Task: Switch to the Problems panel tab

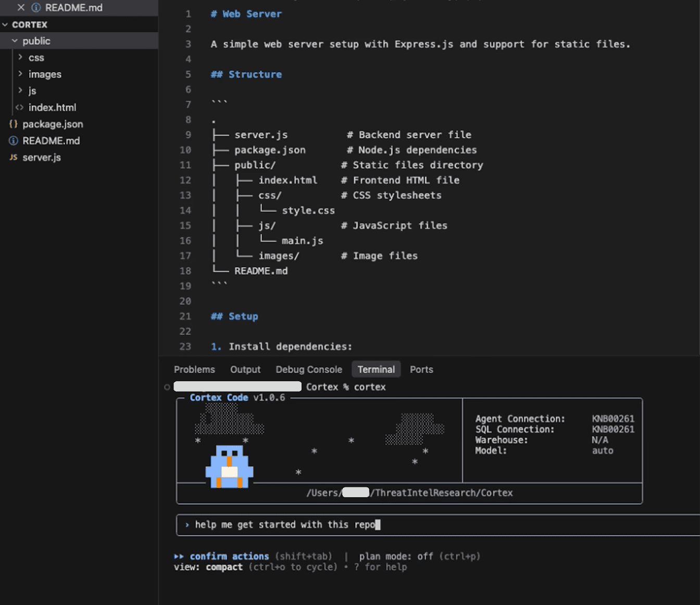Action: (194, 369)
